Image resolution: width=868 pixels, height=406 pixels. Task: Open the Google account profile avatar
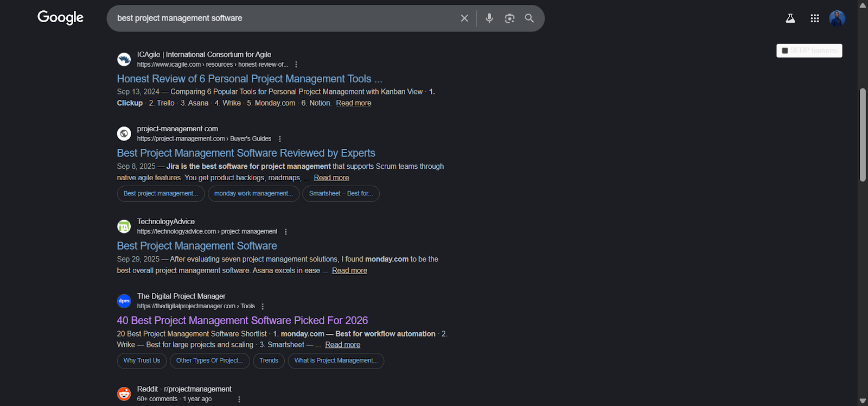tap(837, 18)
